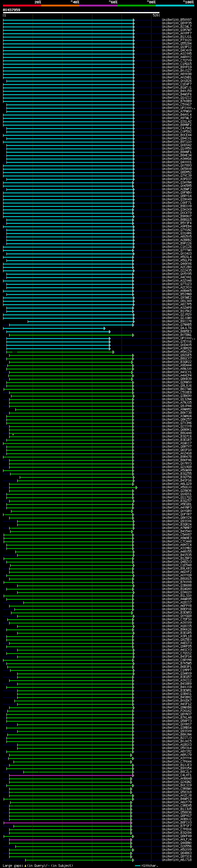Select label UniRef100_B3QT56
Screen dimensions: 197x868
177,477
